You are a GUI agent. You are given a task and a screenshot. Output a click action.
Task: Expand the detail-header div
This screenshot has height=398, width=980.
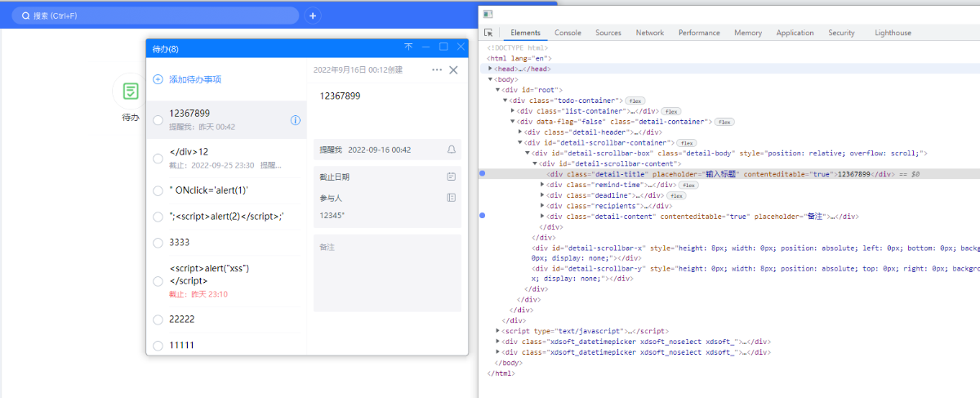click(x=520, y=132)
